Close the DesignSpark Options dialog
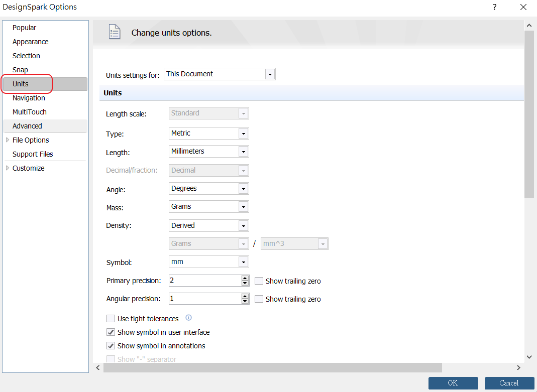The height and width of the screenshot is (392, 537). tap(523, 7)
